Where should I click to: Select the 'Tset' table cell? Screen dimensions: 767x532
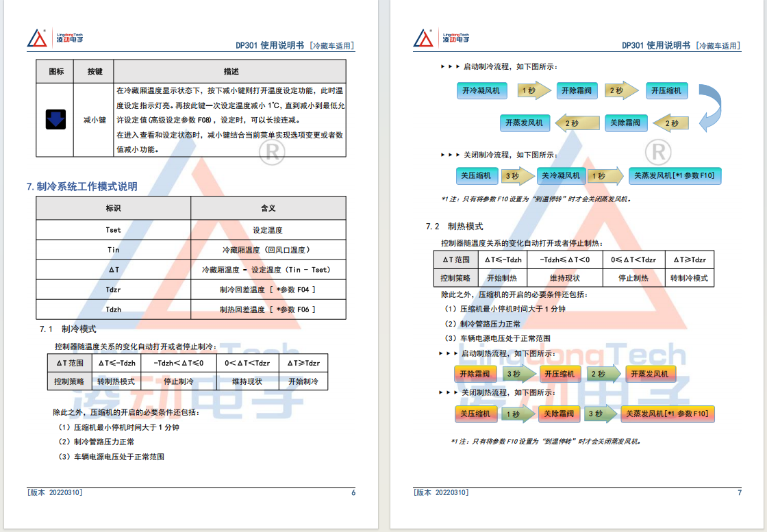pyautogui.click(x=114, y=230)
